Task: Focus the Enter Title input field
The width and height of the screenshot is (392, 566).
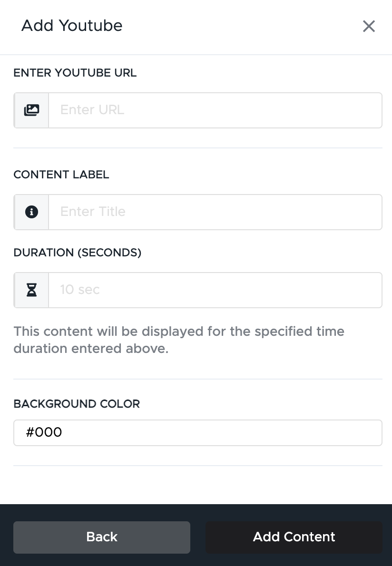Action: tap(215, 212)
